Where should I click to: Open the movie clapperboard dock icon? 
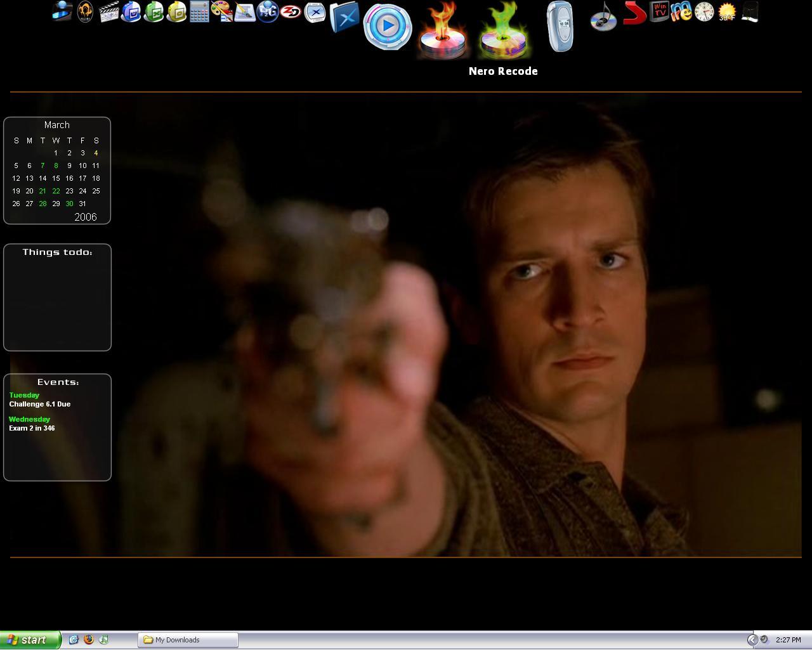pyautogui.click(x=109, y=11)
